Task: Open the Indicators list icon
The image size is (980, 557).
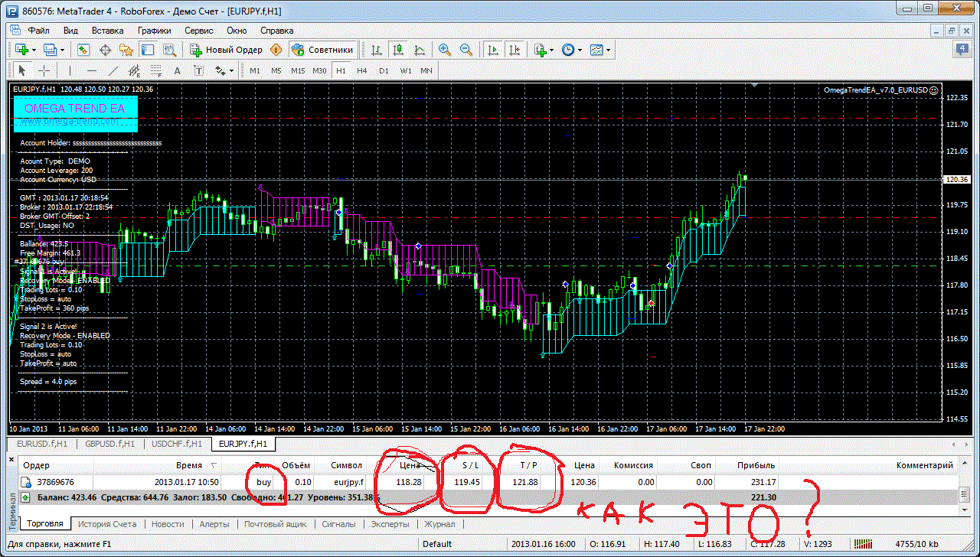Action: [x=541, y=50]
